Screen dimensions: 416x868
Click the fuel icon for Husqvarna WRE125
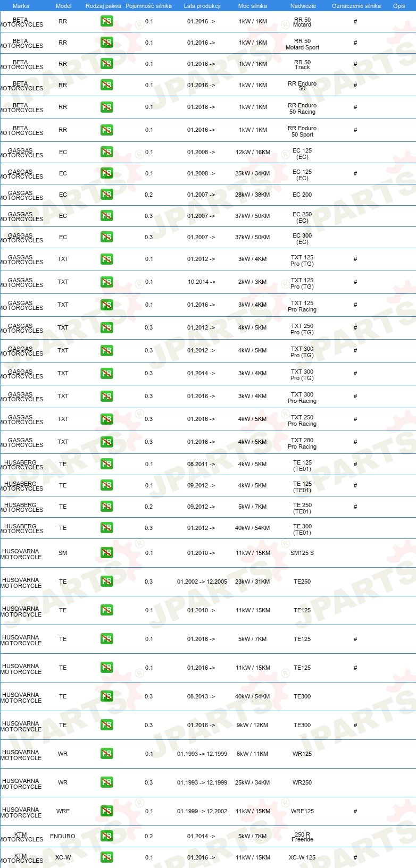(107, 812)
